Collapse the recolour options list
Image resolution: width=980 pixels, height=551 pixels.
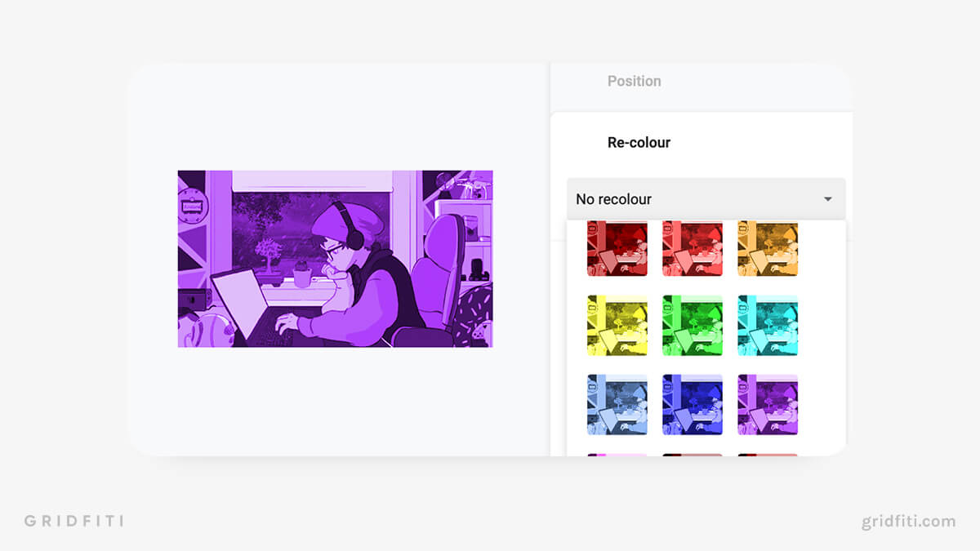tap(826, 198)
